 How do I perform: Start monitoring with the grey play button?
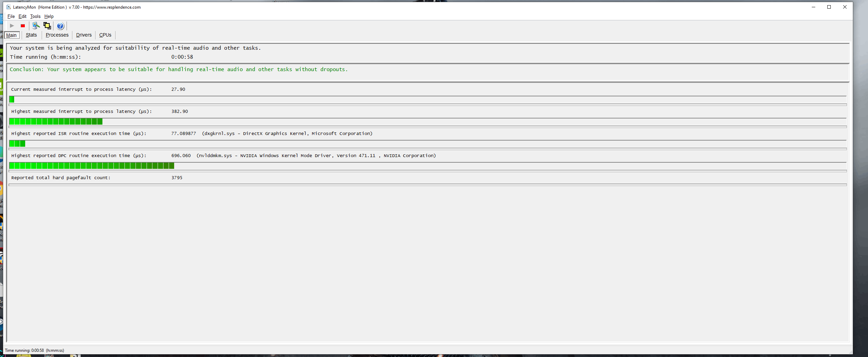coord(12,26)
